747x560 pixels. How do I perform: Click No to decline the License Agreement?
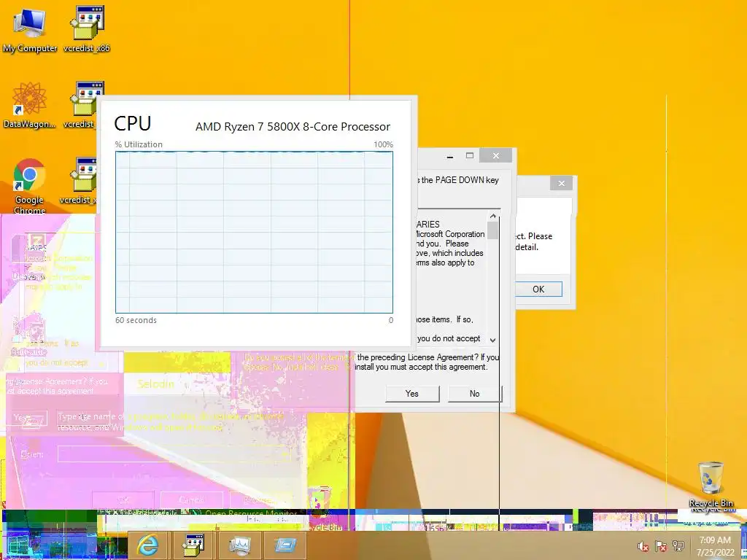[x=474, y=394]
